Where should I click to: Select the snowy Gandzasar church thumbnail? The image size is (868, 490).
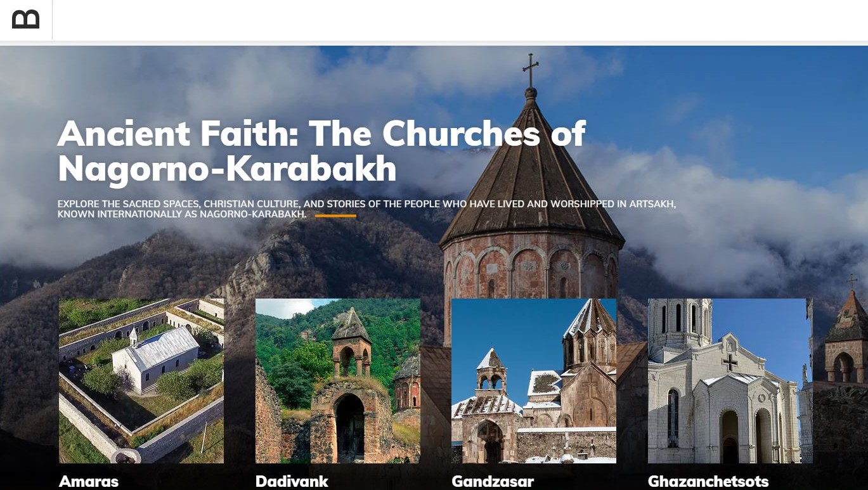point(534,381)
